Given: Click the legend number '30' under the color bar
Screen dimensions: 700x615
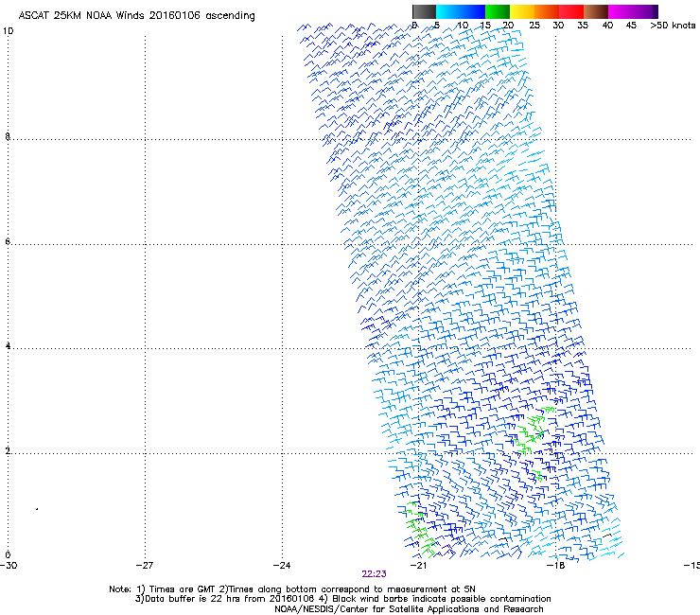Looking at the screenshot, I should 558,26.
